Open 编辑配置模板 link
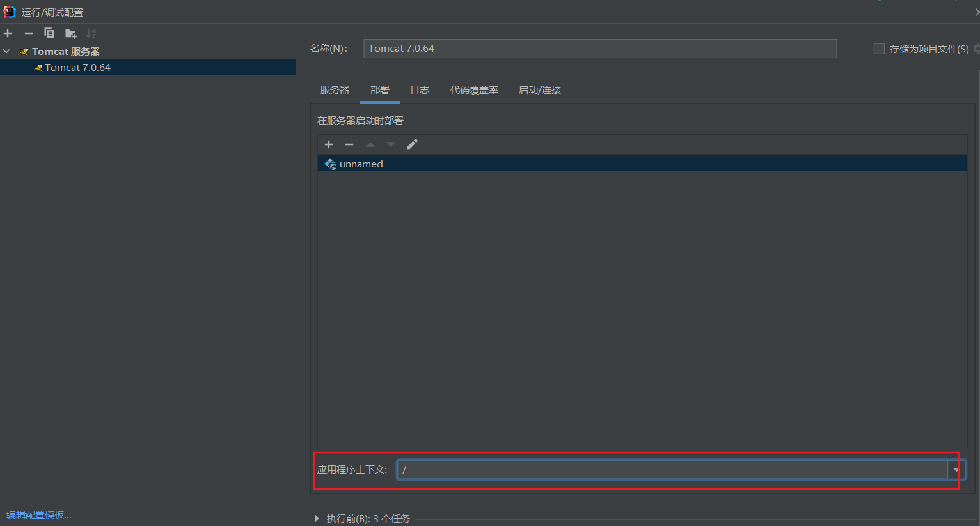Screen dimensions: 980x526 38,514
